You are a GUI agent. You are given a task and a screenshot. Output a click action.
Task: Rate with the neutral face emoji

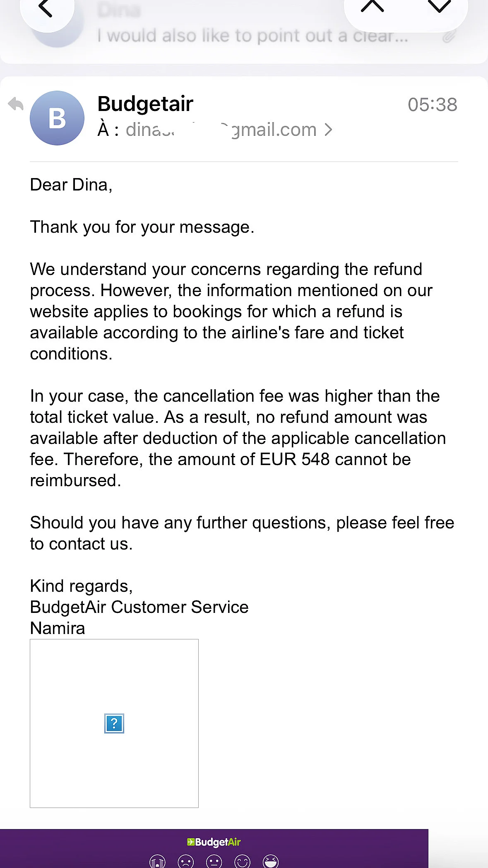[x=214, y=862]
